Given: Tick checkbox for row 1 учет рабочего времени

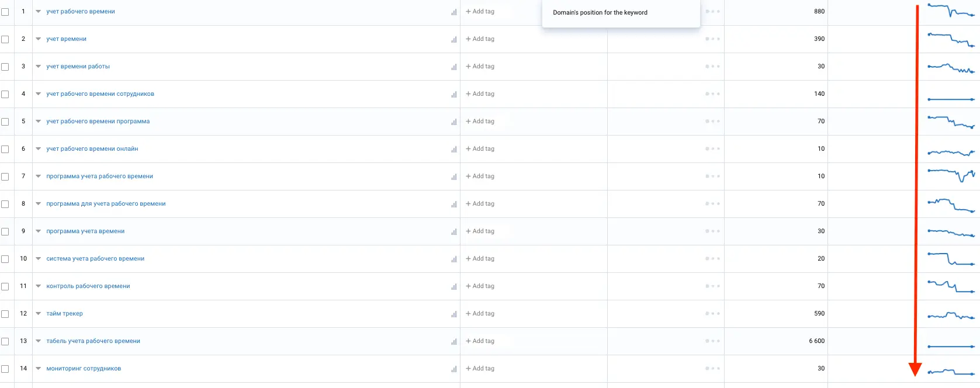Looking at the screenshot, I should point(5,12).
